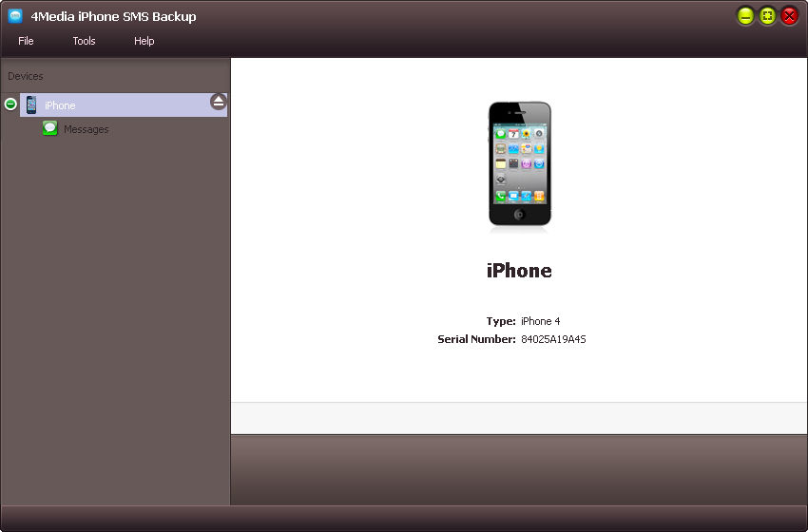Open the File menu
This screenshot has height=532, width=808.
[26, 41]
